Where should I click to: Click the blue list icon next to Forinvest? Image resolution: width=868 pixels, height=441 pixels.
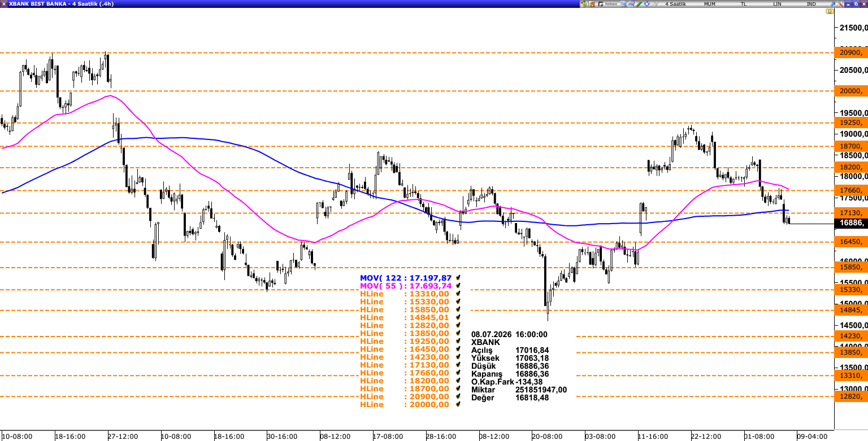tap(623, 4)
